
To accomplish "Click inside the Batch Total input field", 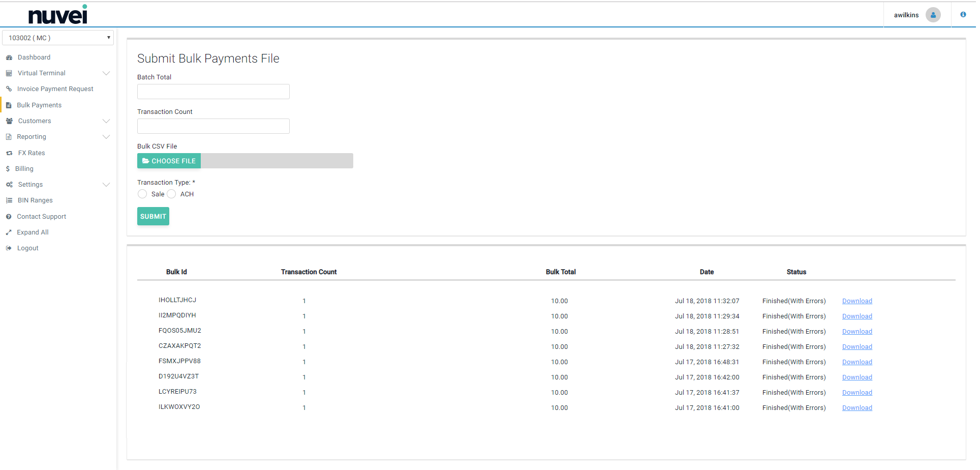I will pyautogui.click(x=213, y=92).
